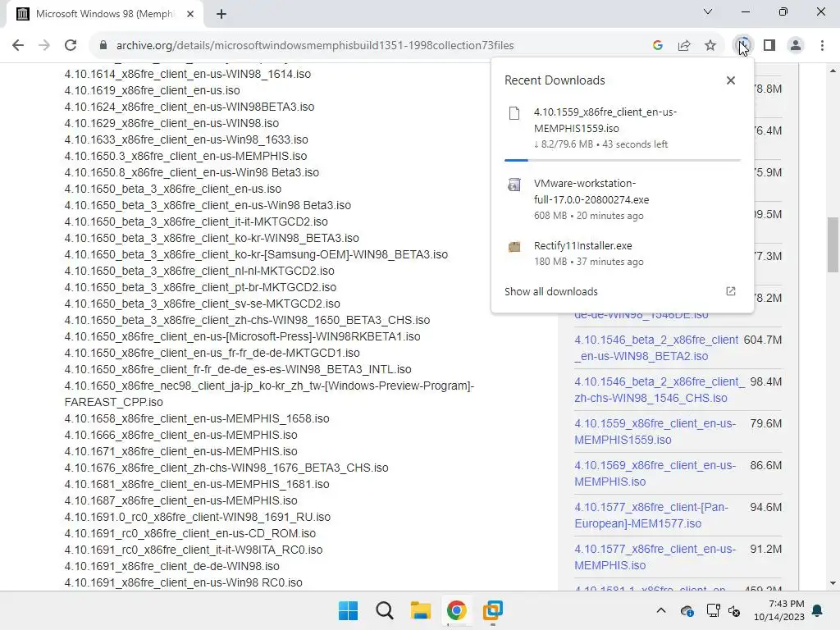The height and width of the screenshot is (630, 840).
Task: Open the VMware-workstation-full-17.0.0 download entry
Action: click(x=623, y=199)
